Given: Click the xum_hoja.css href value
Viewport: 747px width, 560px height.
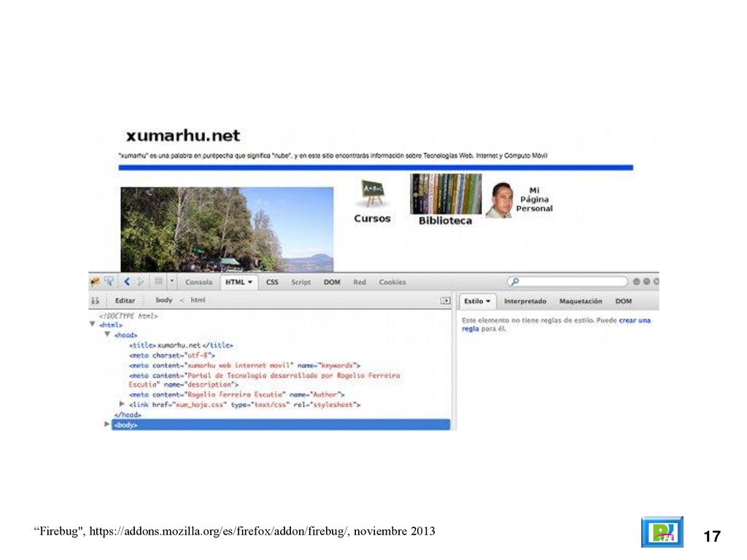Looking at the screenshot, I should pyautogui.click(x=200, y=405).
